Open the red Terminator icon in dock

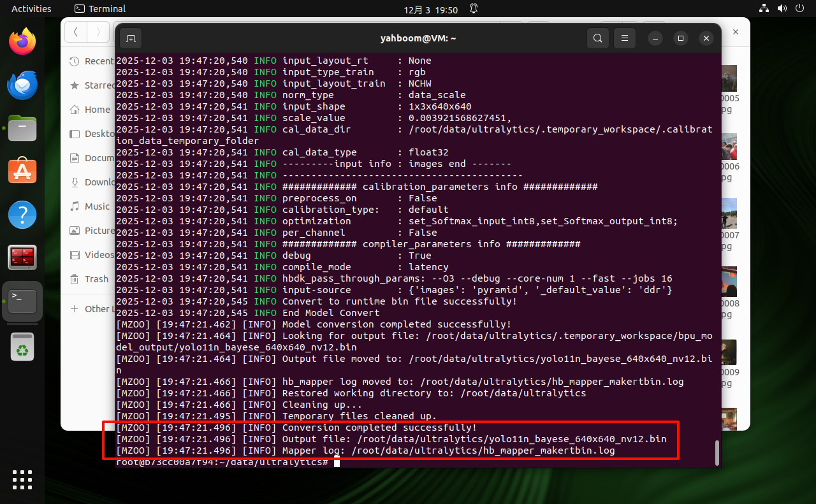(x=22, y=258)
